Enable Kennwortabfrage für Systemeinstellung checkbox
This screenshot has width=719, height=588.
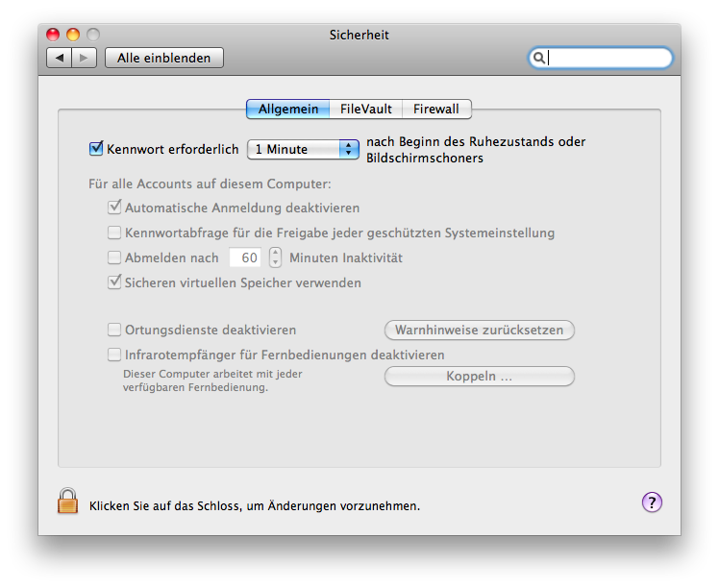pos(114,233)
